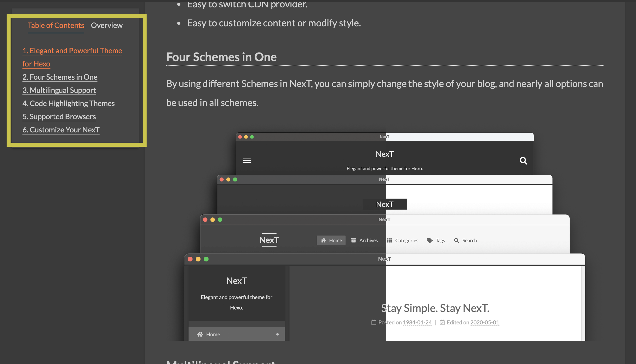Switch to the Overview tab
The image size is (636, 364).
tap(107, 25)
